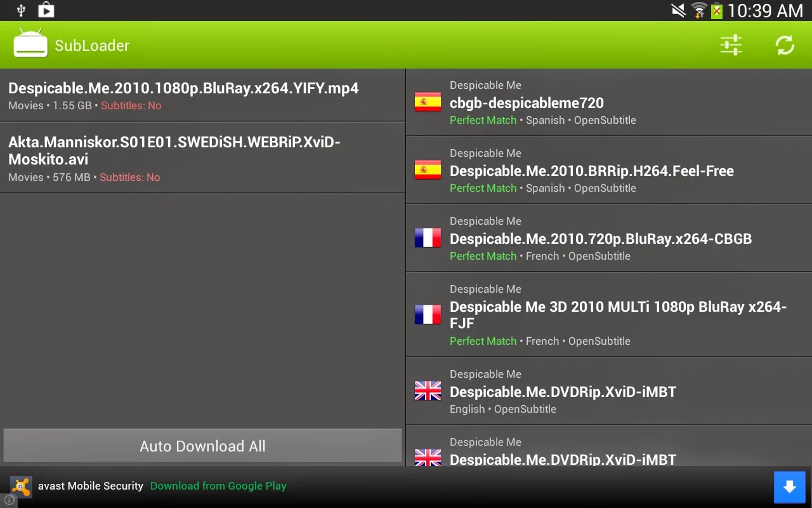
Task: Tap Subtitles: No under Akta.Manniskor file
Action: tap(130, 177)
